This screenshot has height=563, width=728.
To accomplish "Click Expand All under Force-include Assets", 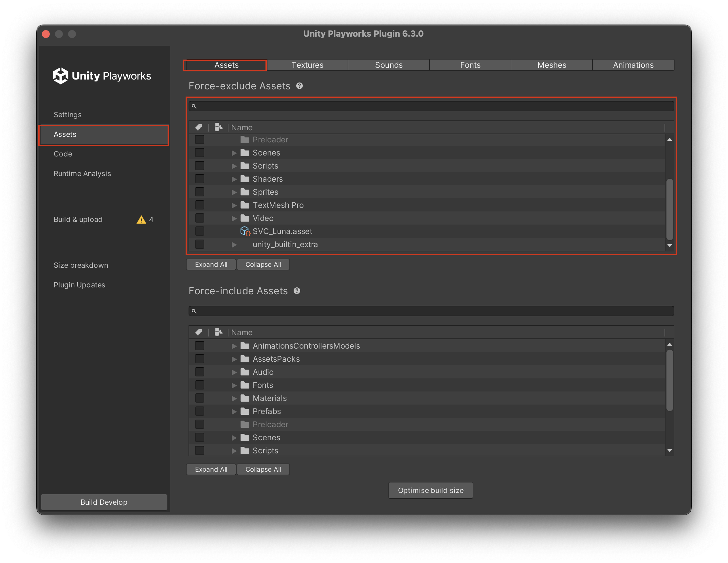I will [211, 469].
